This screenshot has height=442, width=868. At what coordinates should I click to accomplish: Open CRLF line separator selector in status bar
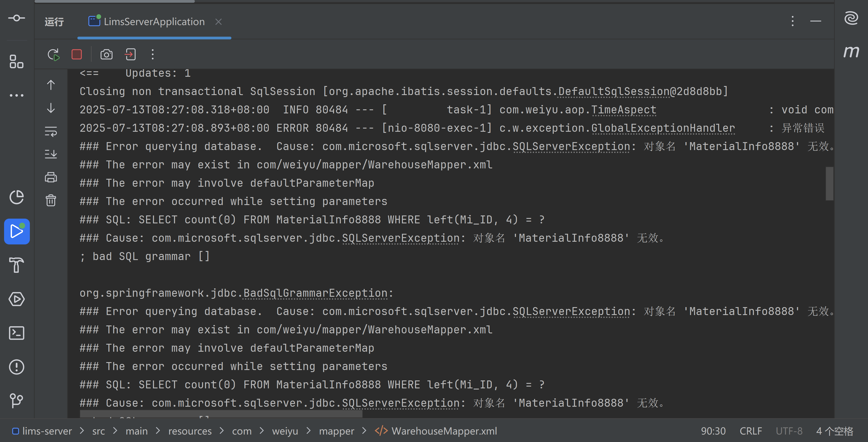(x=750, y=431)
